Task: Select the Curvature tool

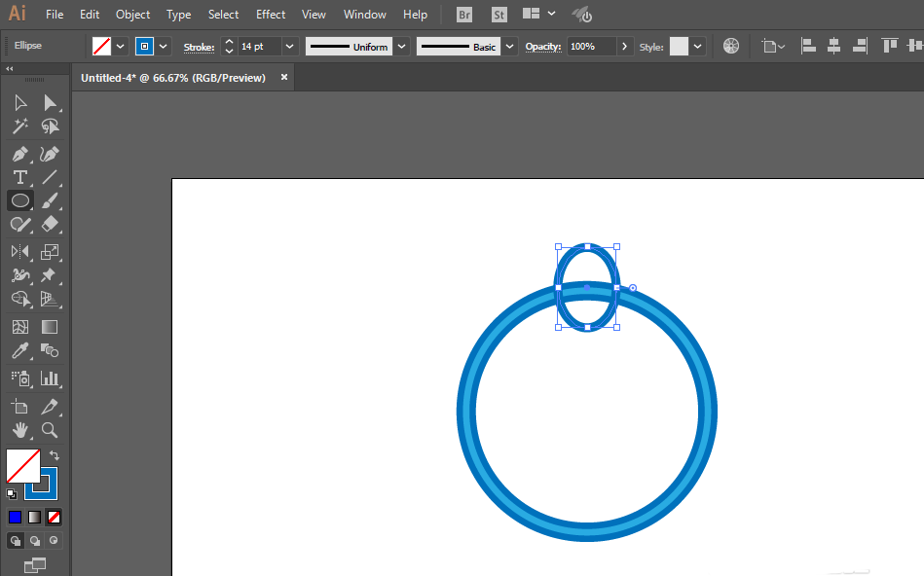Action: point(50,155)
